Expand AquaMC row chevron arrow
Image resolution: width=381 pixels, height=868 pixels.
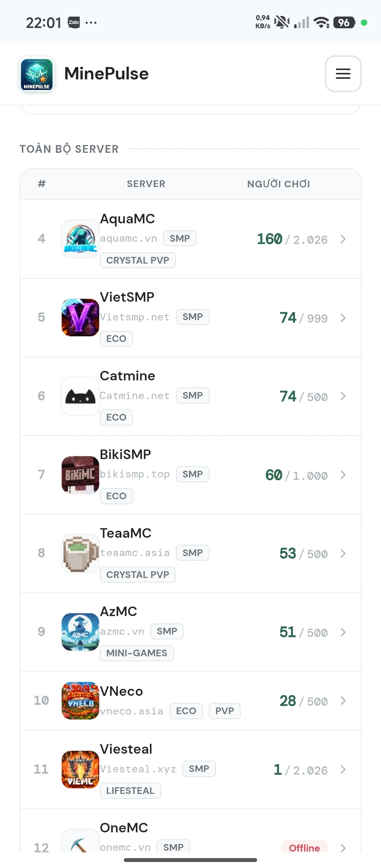click(x=343, y=239)
